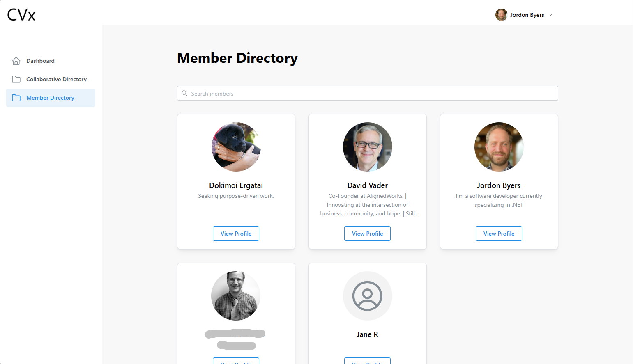Click View Profile under David Vader
The width and height of the screenshot is (633, 364).
[367, 233]
